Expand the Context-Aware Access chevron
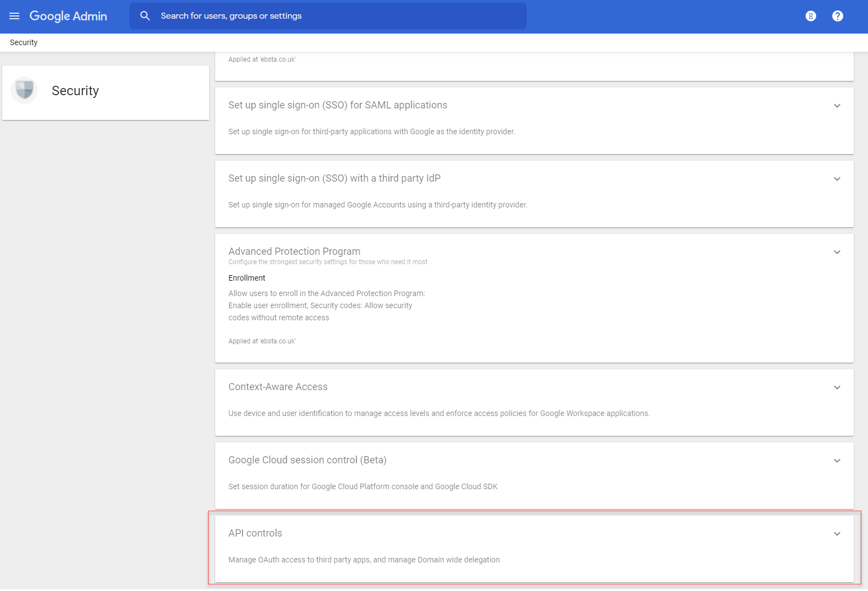Screen dimensions: 868x591 pos(837,387)
